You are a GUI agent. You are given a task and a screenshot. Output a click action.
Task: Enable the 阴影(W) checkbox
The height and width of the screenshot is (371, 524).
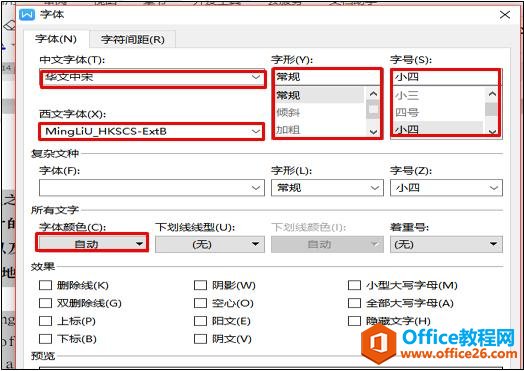click(201, 285)
